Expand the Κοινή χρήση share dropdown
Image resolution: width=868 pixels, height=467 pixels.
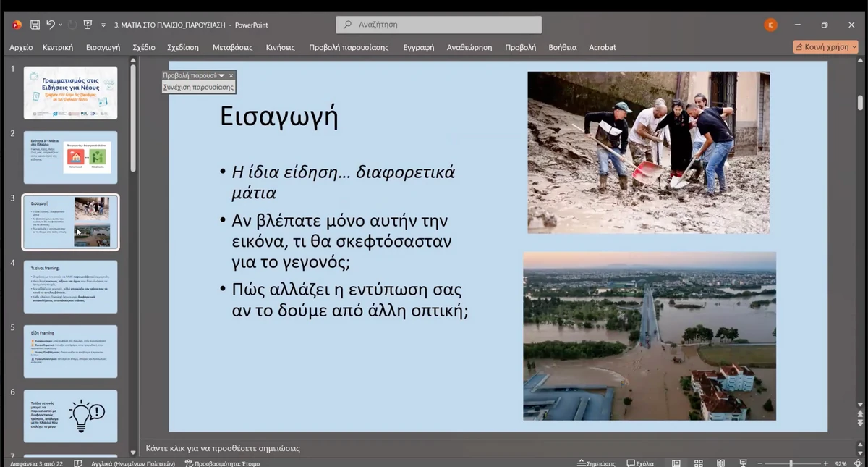click(x=854, y=47)
